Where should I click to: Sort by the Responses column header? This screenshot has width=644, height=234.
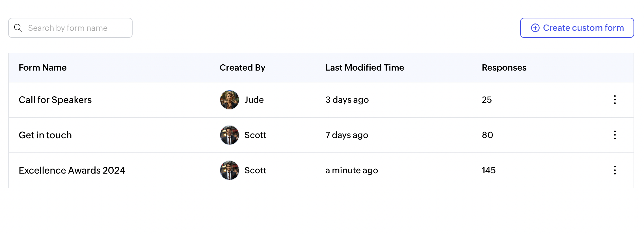point(504,68)
